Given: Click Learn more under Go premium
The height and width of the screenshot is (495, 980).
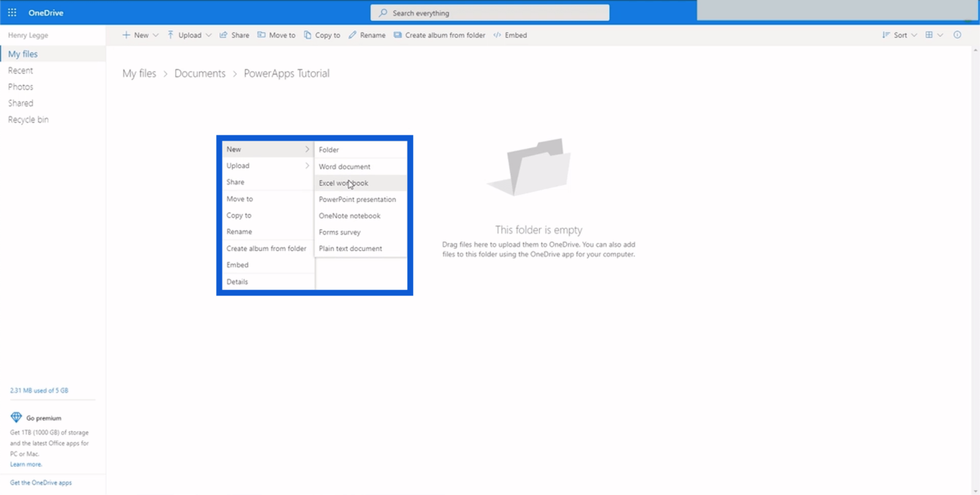Looking at the screenshot, I should click(26, 465).
